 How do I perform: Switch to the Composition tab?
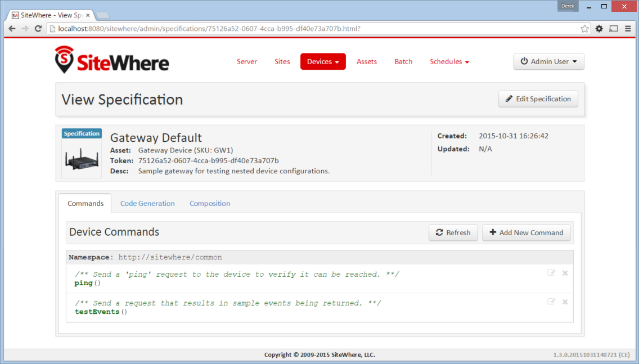click(210, 204)
